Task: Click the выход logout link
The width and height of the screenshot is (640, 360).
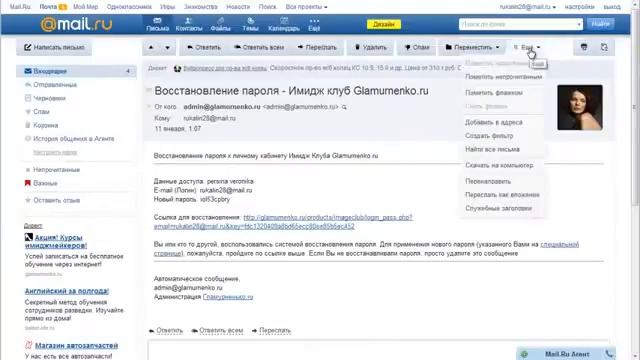Action: click(612, 7)
